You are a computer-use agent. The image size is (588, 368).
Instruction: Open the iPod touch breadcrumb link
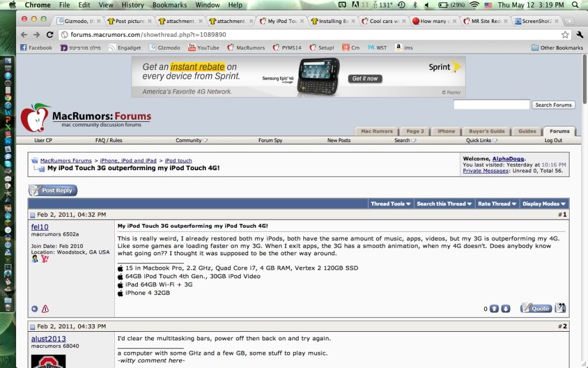178,160
